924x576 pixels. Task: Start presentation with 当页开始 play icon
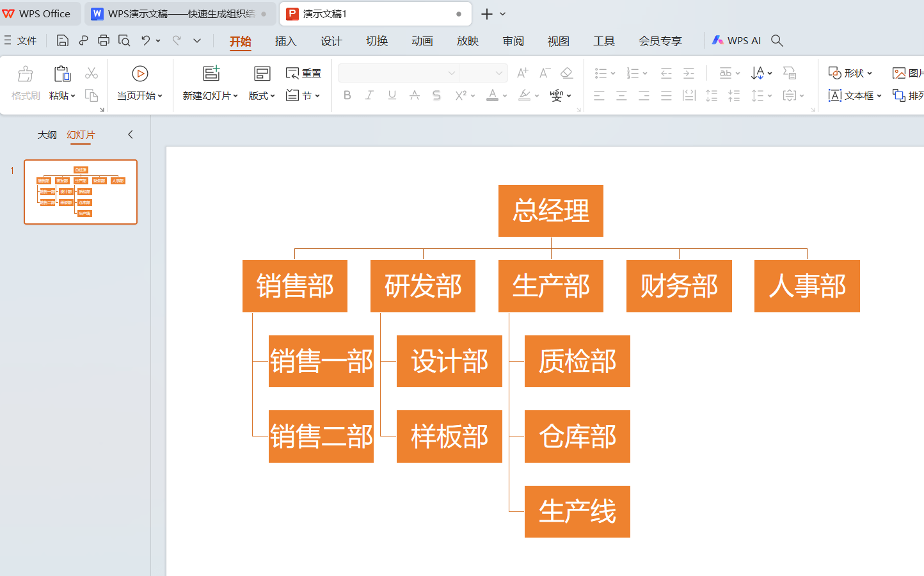click(x=140, y=73)
